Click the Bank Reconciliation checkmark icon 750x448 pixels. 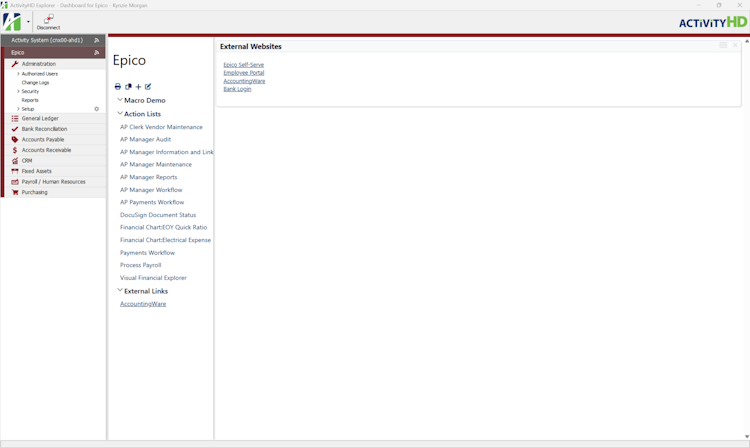pyautogui.click(x=15, y=129)
